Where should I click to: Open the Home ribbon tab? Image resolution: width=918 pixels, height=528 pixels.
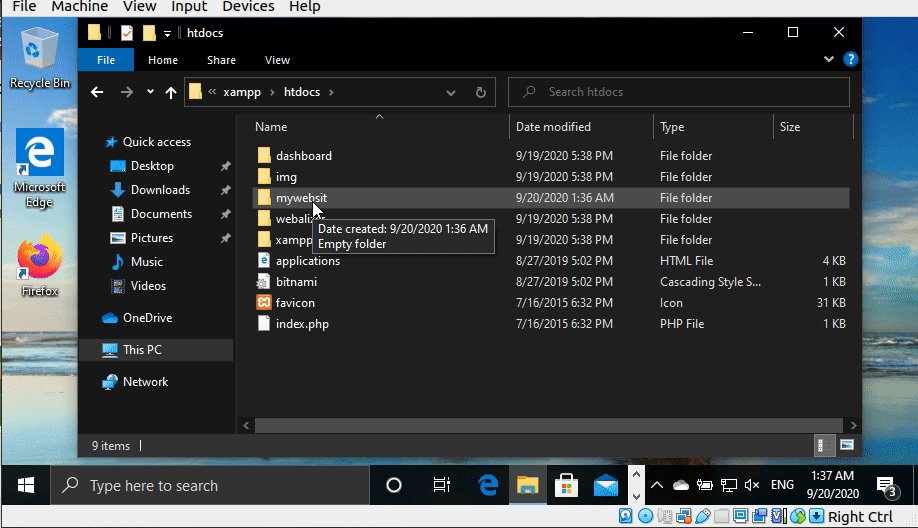[163, 60]
